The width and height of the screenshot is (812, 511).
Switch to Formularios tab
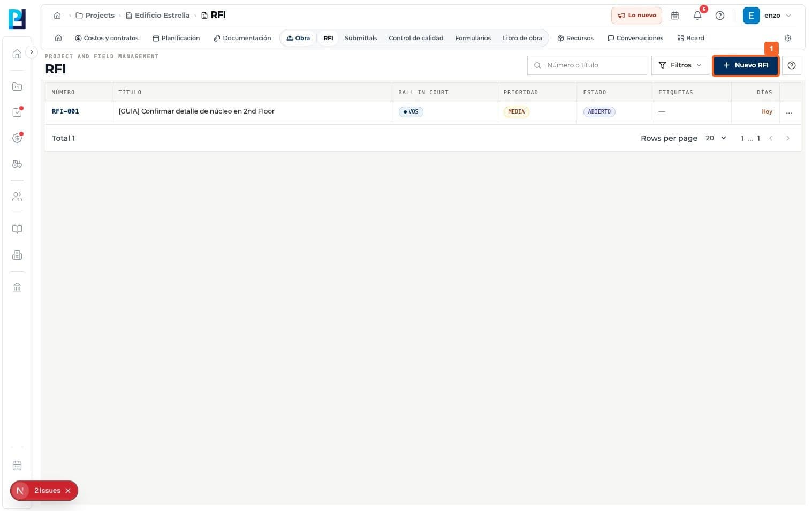coord(473,38)
